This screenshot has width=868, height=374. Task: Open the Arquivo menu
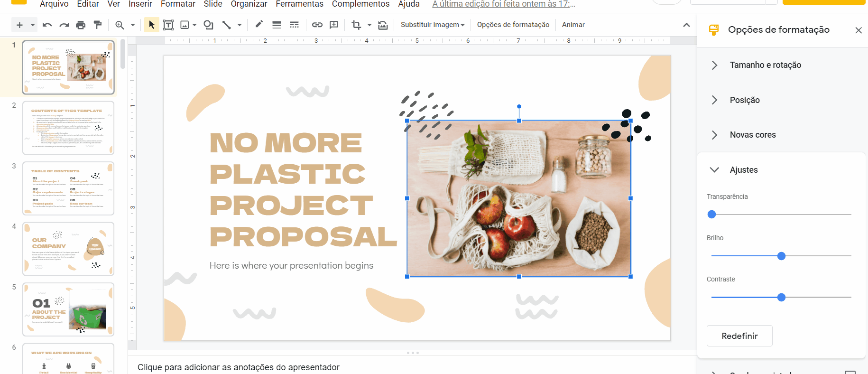click(54, 4)
